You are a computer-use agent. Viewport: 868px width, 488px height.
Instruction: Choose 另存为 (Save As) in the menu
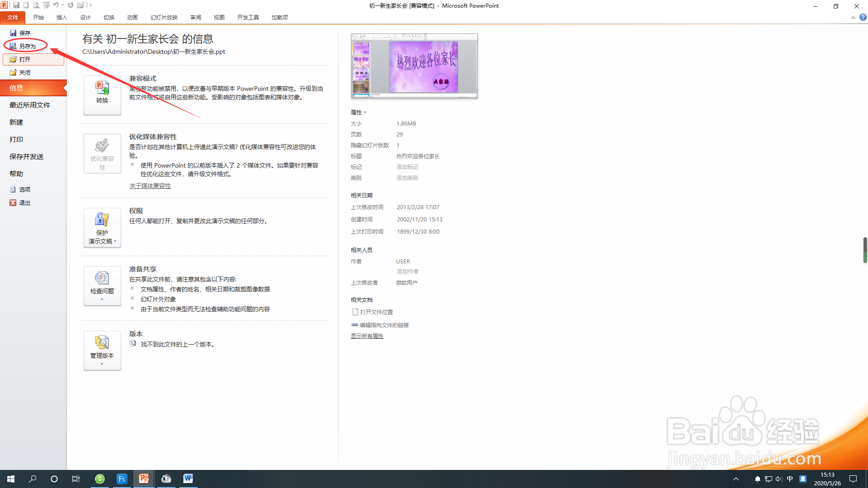click(x=23, y=46)
